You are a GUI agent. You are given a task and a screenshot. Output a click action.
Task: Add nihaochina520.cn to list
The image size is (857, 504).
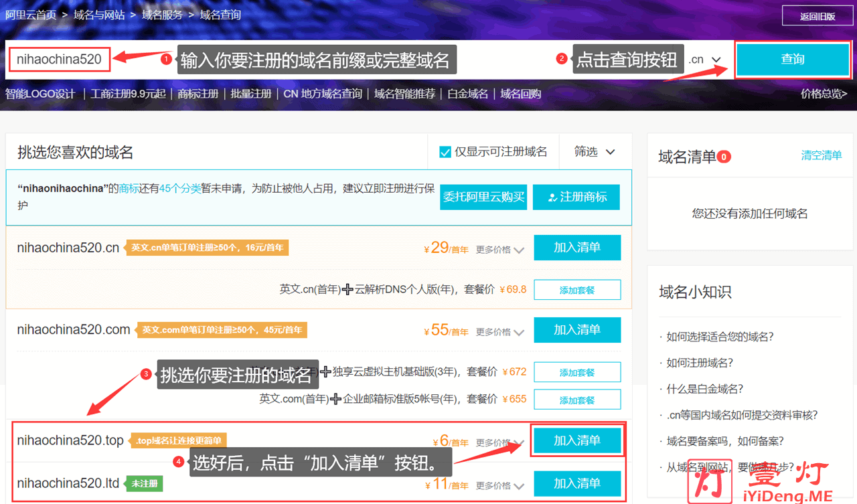[x=577, y=248]
